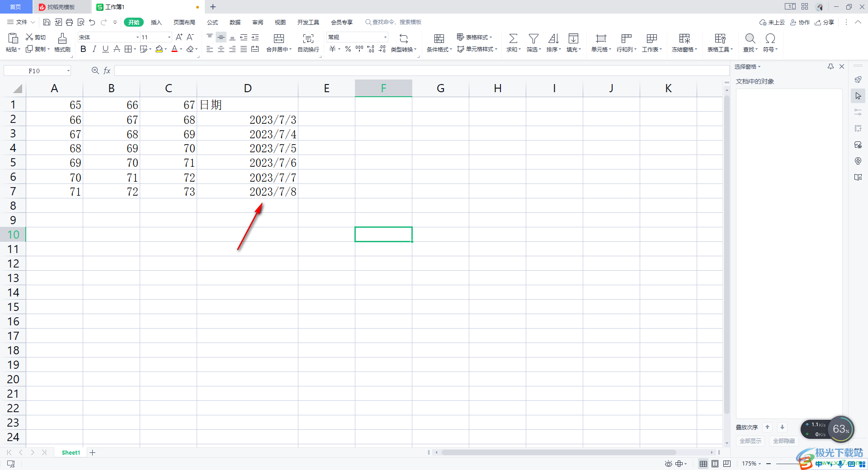868x470 pixels.
Task: Click the Print icon
Action: tap(69, 22)
